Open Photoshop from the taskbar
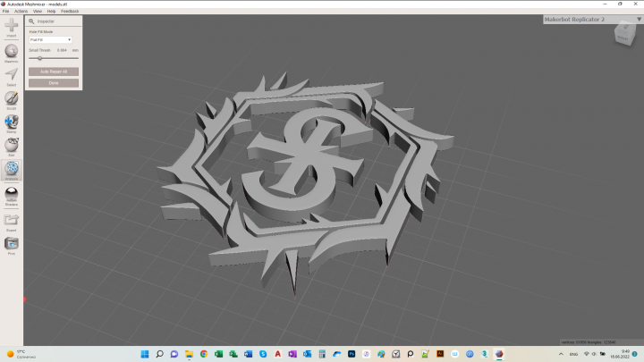Image resolution: width=644 pixels, height=362 pixels. click(x=352, y=354)
